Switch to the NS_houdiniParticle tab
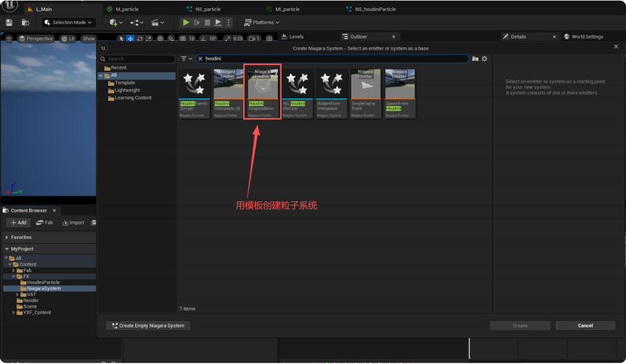Screen dimensions: 626x364 (375, 9)
